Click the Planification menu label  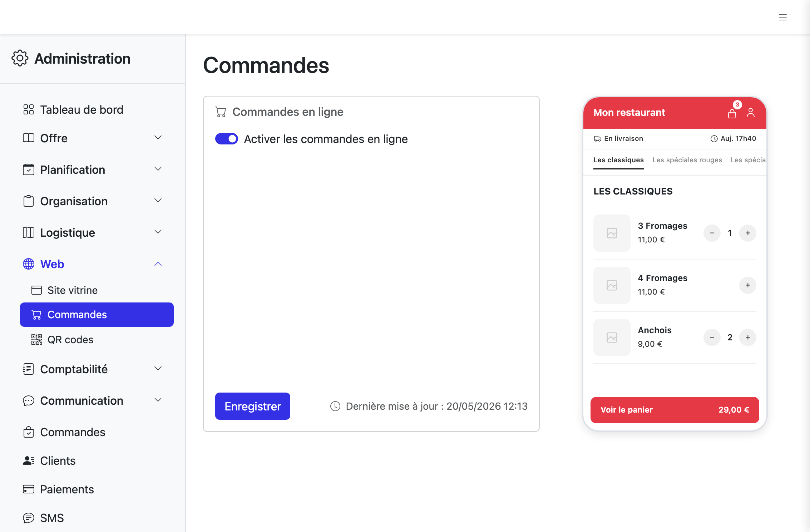point(73,169)
